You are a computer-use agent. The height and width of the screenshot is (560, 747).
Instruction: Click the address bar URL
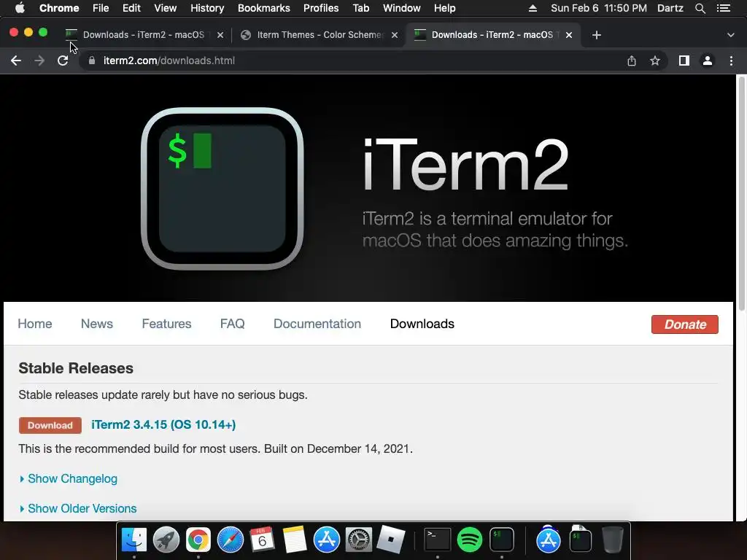(169, 61)
